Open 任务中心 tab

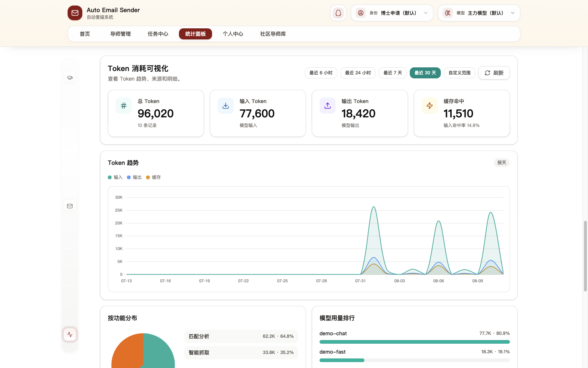(158, 34)
